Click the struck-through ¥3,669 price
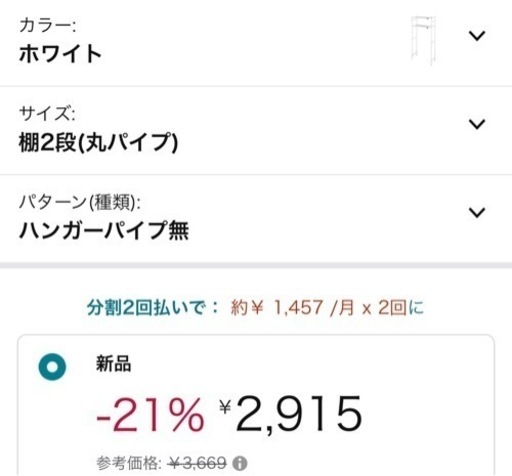Image resolution: width=512 pixels, height=476 pixels. (x=198, y=463)
